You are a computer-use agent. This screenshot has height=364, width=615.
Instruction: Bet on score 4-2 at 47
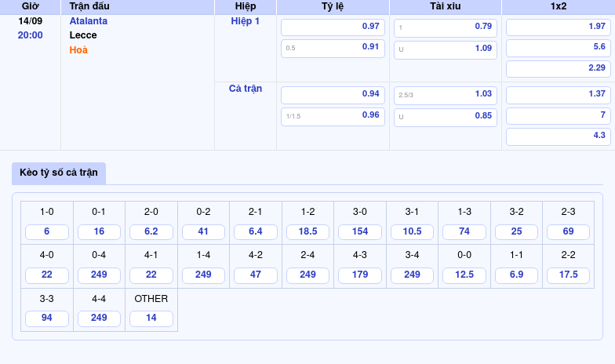(256, 275)
